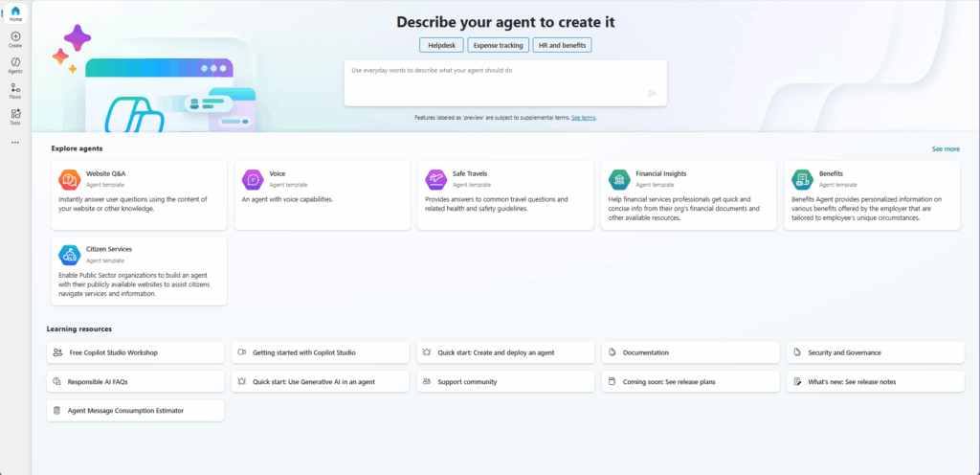The image size is (980, 475).
Task: Open the Safe Travels template title
Action: 470,173
